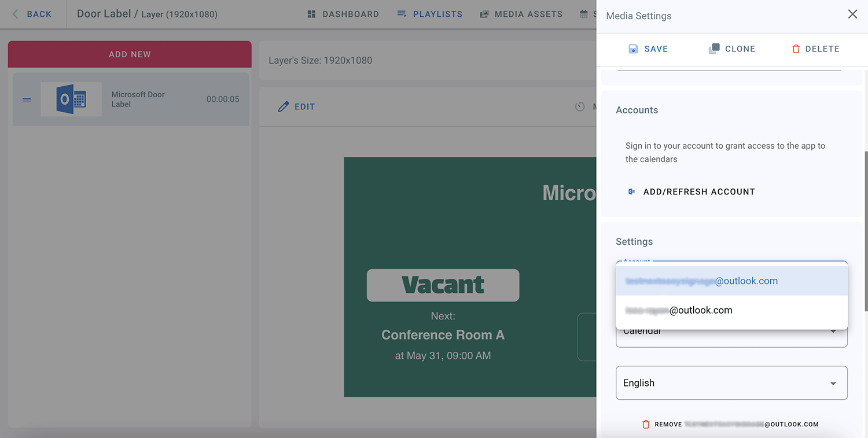Select the first highlighted outlook.com account

(x=731, y=281)
